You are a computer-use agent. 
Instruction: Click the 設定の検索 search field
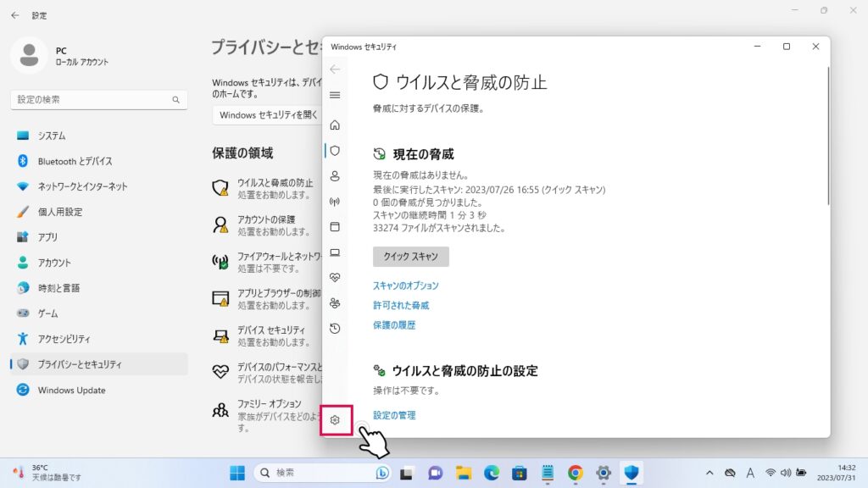(93, 100)
